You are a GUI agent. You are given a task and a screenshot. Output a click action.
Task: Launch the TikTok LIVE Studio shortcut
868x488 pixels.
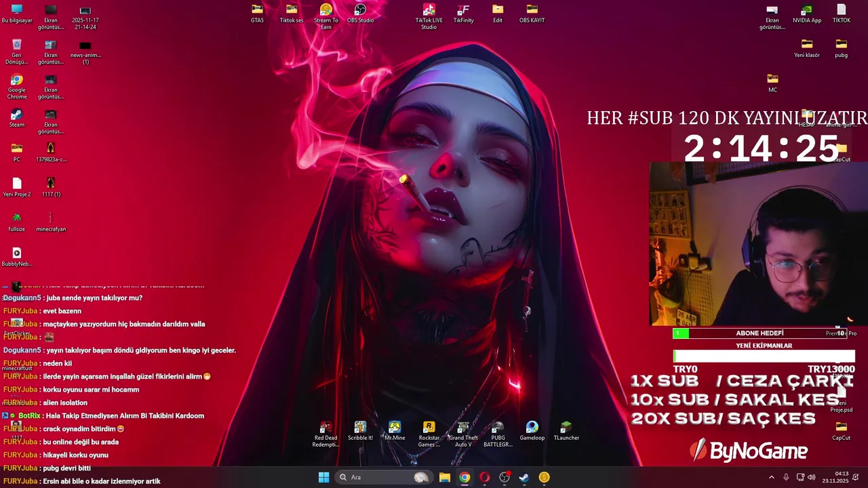pos(429,17)
